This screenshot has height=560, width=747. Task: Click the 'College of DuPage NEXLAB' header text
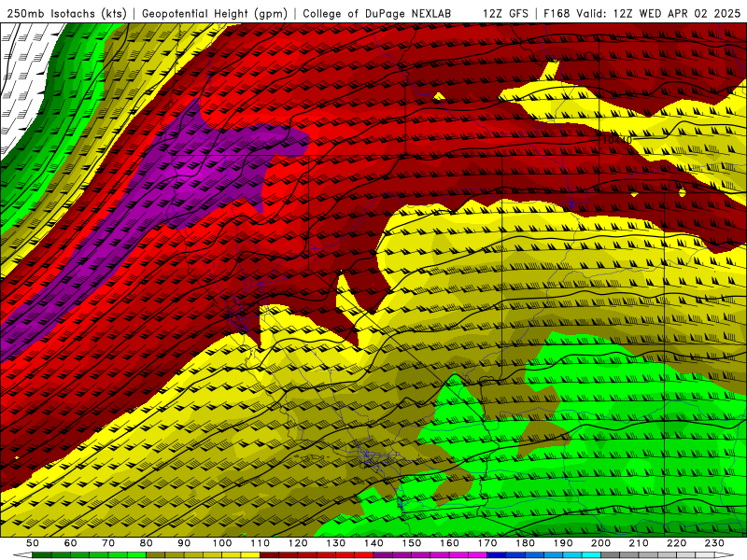pyautogui.click(x=376, y=13)
